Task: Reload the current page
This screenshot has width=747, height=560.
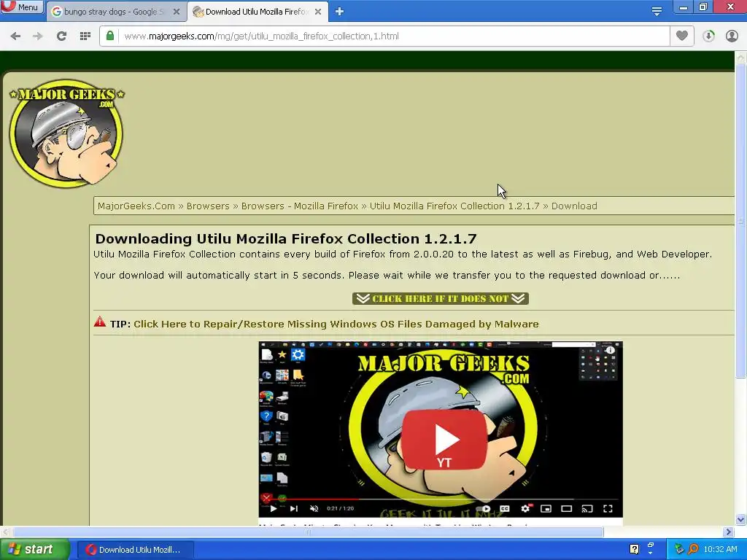Action: (61, 36)
